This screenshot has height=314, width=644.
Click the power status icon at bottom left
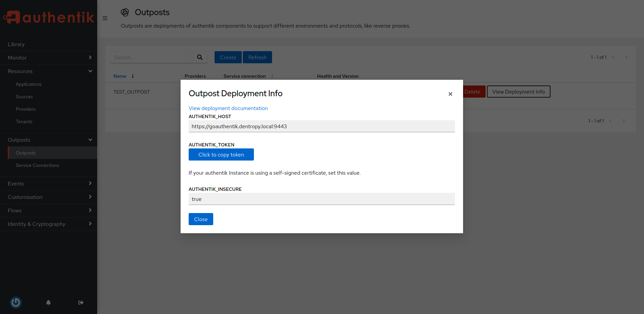click(x=16, y=302)
